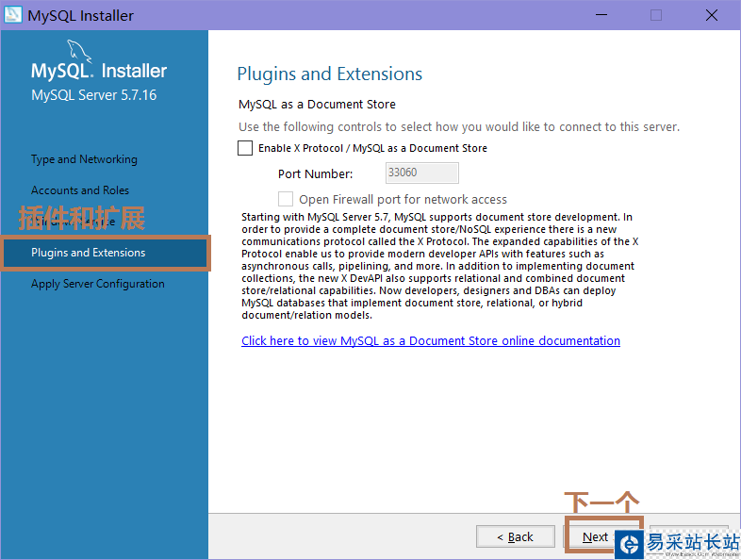Viewport: 741px width, 560px height.
Task: Click the Back button
Action: click(x=516, y=536)
